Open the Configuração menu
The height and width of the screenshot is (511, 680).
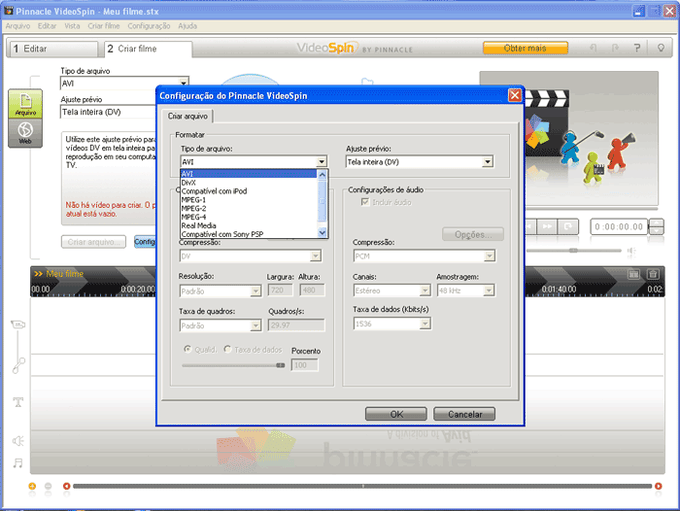149,26
